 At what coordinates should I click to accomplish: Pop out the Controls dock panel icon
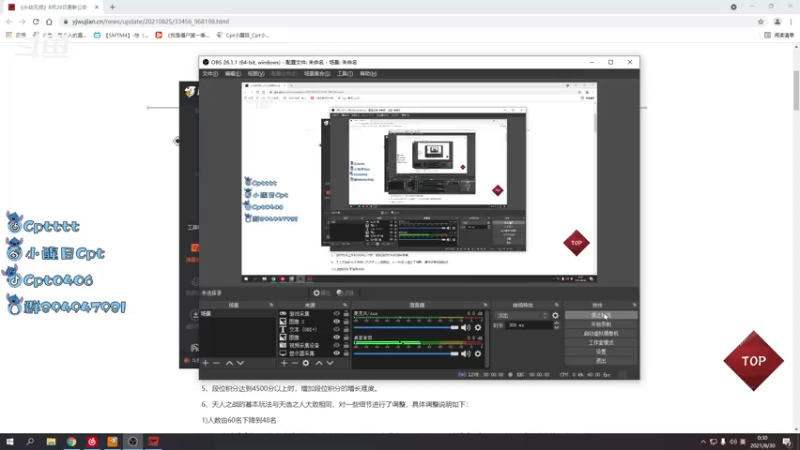coord(634,305)
